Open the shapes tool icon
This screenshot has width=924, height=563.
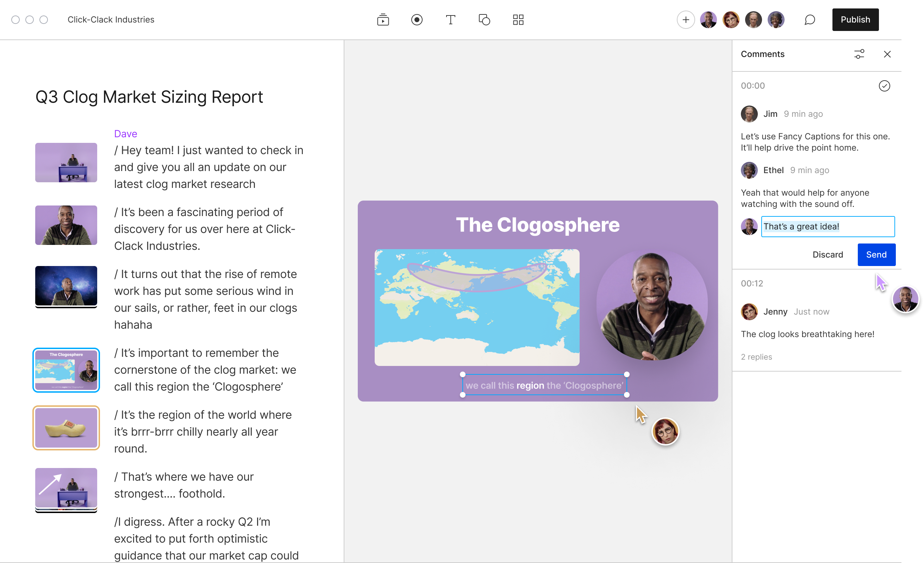(x=484, y=19)
